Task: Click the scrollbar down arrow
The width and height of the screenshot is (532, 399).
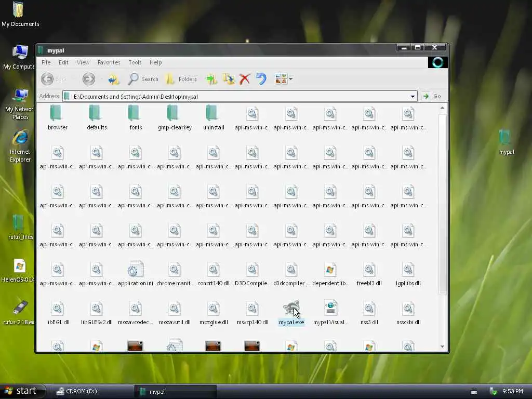Action: click(442, 347)
